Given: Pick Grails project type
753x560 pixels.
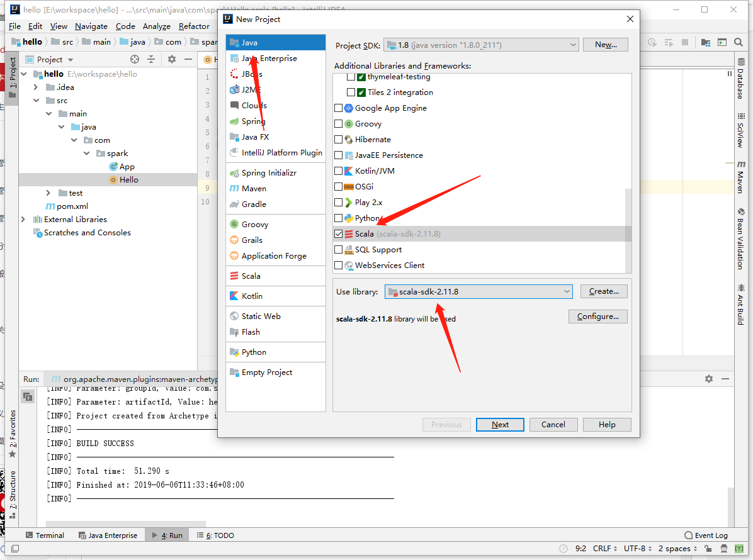Looking at the screenshot, I should tap(276, 240).
